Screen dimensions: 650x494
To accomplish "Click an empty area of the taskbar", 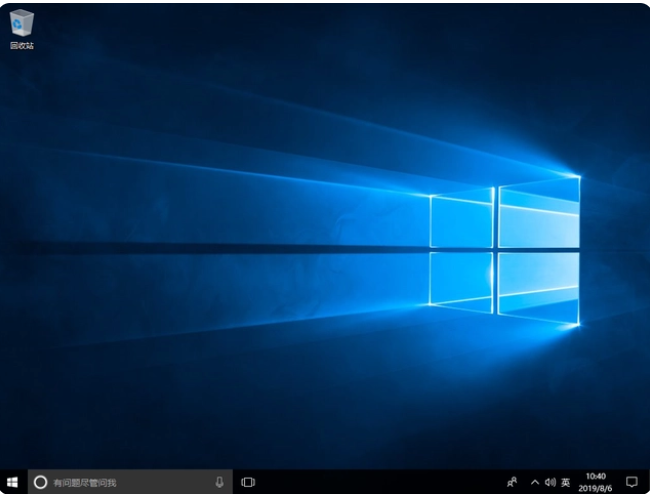I will pos(380,482).
